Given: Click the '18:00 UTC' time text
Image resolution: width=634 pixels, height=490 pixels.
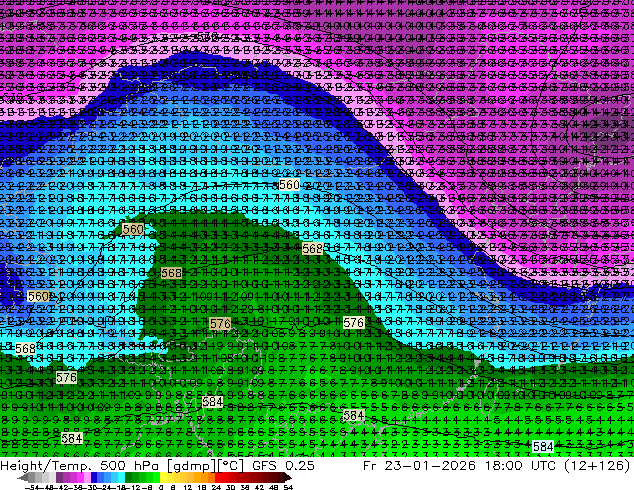Looking at the screenshot, I should click(x=522, y=465).
